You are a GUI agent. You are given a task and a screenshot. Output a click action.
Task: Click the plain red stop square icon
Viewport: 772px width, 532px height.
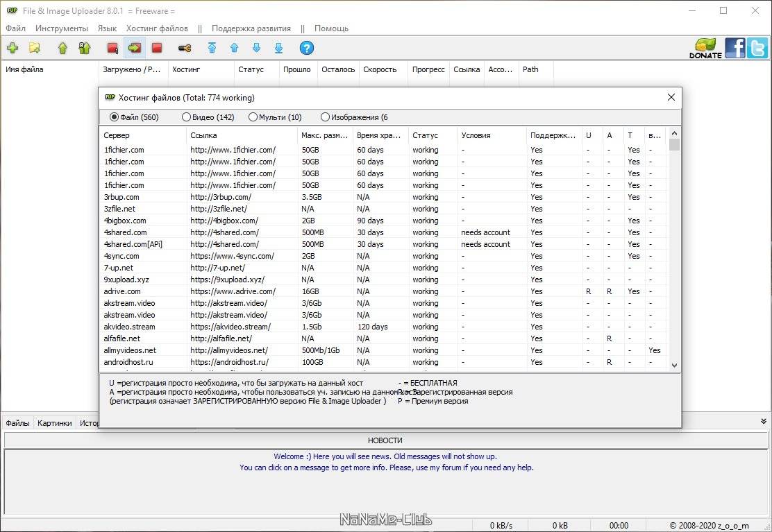pyautogui.click(x=157, y=48)
